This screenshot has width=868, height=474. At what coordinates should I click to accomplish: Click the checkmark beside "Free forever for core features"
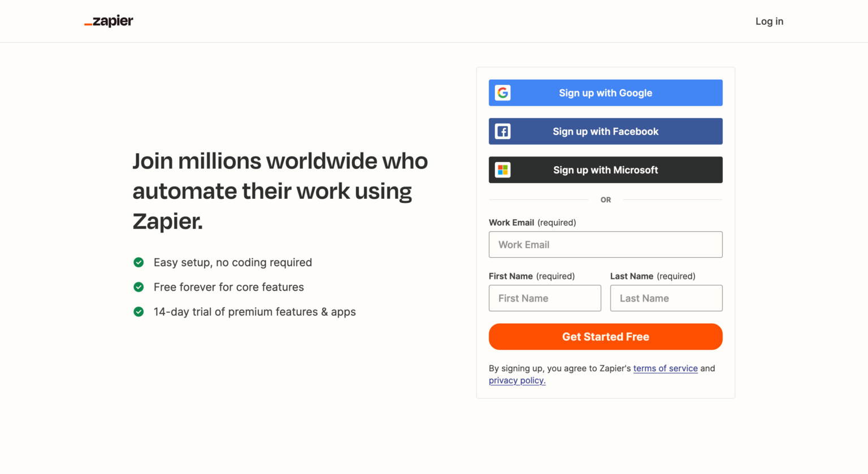click(x=138, y=287)
